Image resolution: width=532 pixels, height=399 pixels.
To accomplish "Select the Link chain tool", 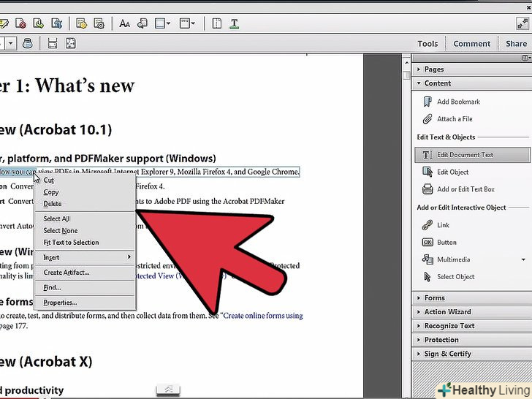I will click(436, 224).
